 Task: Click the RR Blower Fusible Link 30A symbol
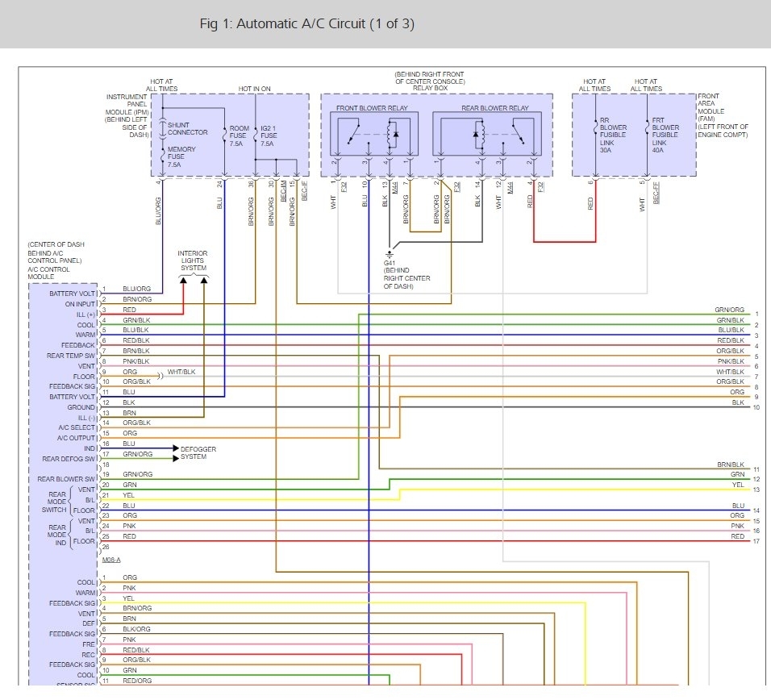pos(595,127)
